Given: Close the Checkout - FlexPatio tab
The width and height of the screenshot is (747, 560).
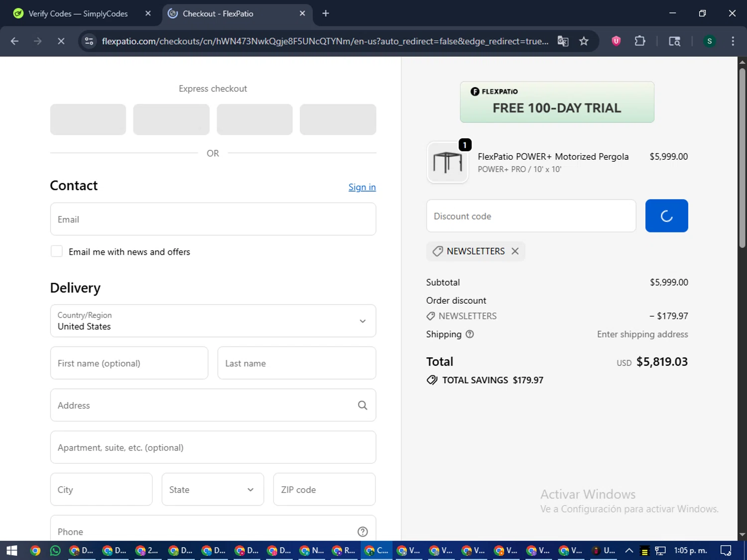Looking at the screenshot, I should [x=302, y=13].
